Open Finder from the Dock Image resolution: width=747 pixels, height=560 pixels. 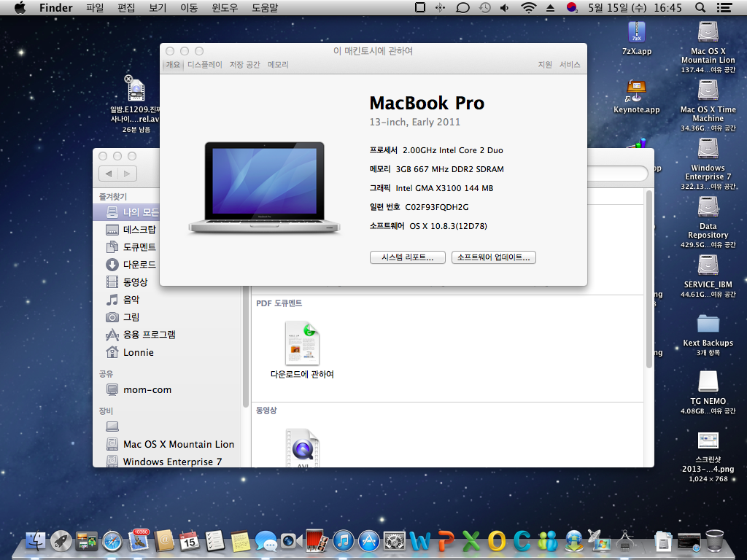[36, 541]
